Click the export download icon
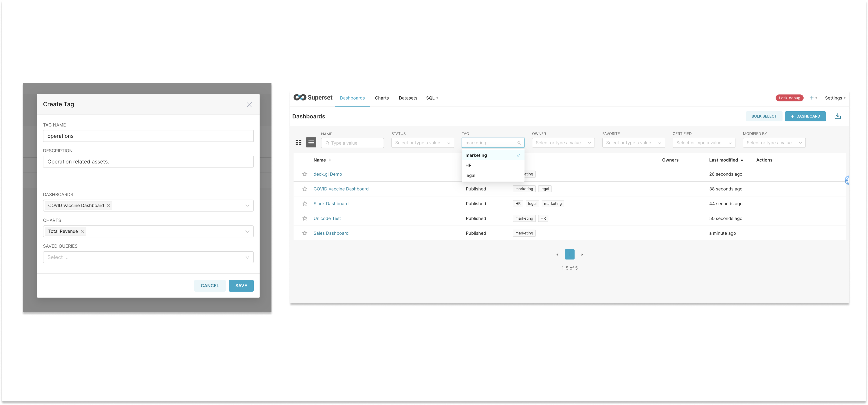The width and height of the screenshot is (868, 405). 838,116
